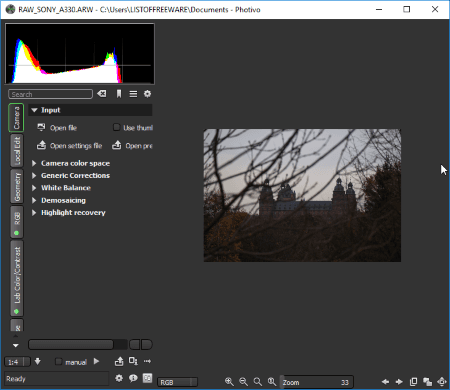
Task: Open the RGB channel dropdown
Action: [x=178, y=382]
